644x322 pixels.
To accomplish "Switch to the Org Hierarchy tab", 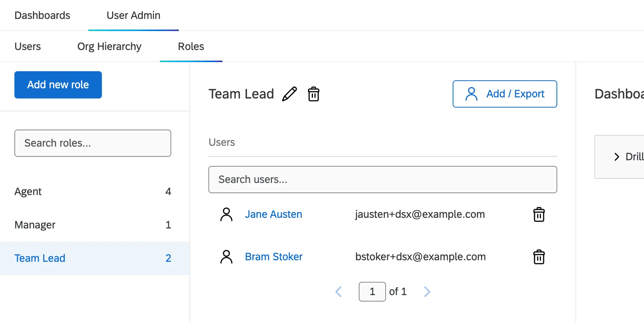I will [x=109, y=47].
